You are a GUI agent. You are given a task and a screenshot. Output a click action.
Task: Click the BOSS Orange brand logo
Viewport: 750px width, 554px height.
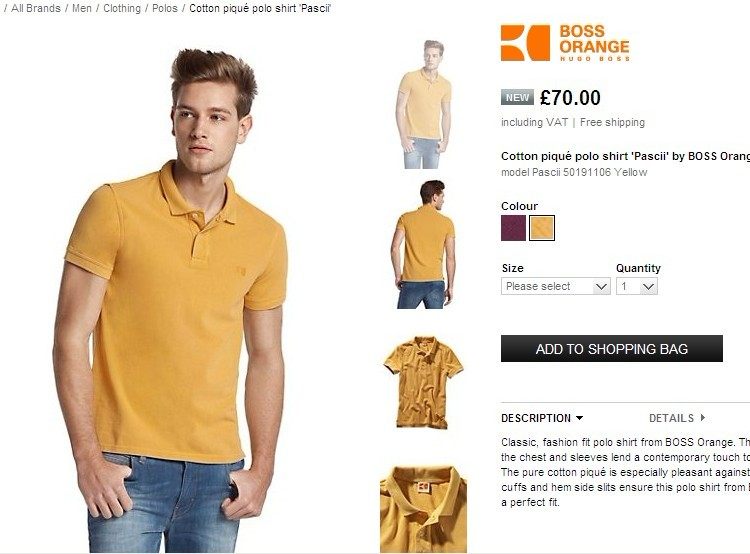(x=565, y=43)
